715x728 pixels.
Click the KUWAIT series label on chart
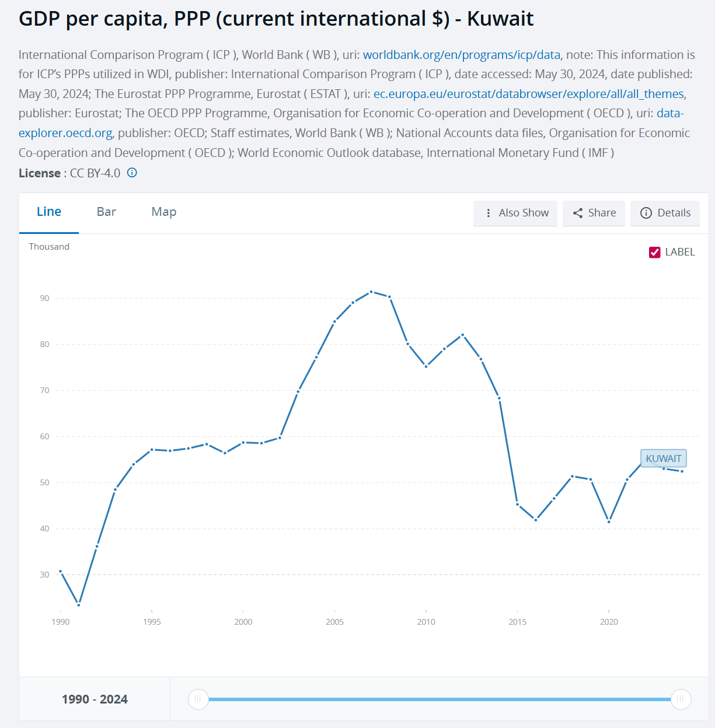[x=664, y=459]
